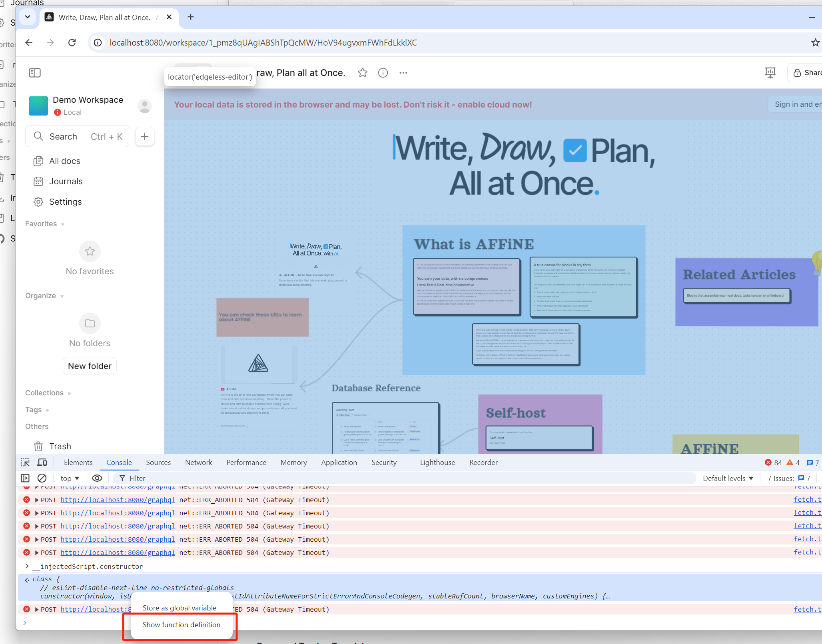This screenshot has height=644, width=822.
Task: Collapse the Organize section
Action: click(44, 296)
